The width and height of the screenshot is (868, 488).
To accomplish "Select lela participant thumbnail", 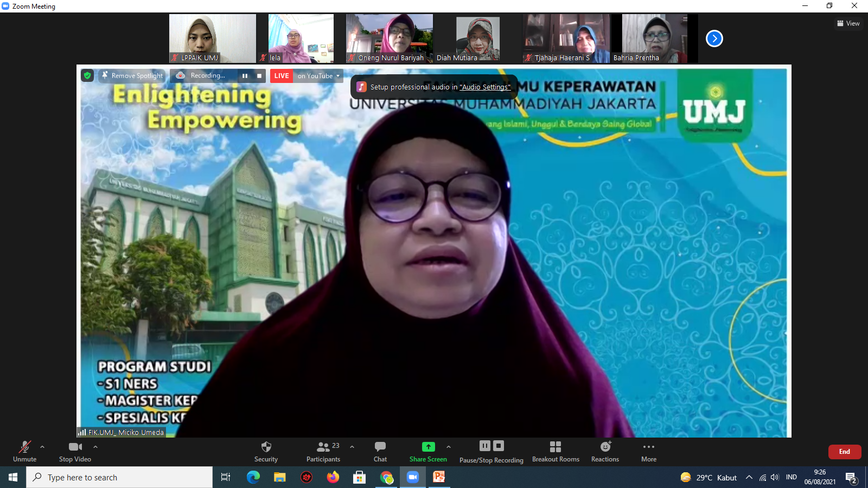I will tap(301, 38).
